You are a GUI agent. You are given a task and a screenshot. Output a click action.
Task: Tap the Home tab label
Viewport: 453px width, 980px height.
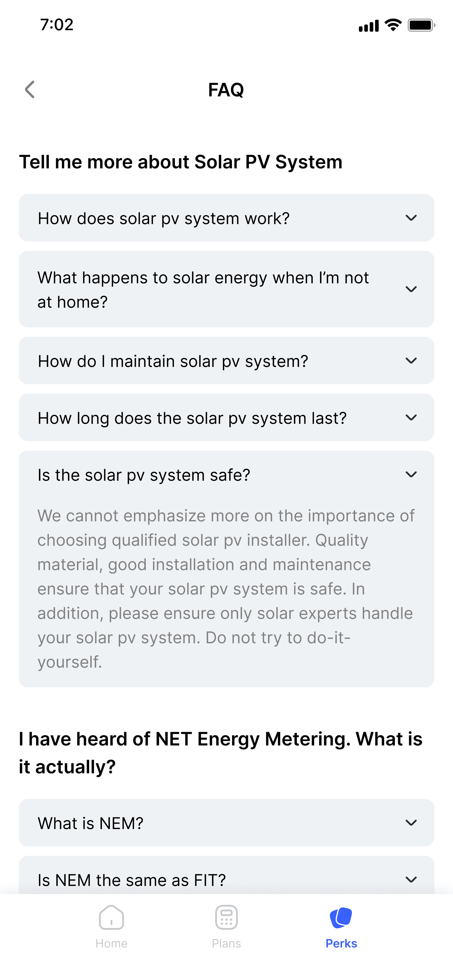pos(111,943)
